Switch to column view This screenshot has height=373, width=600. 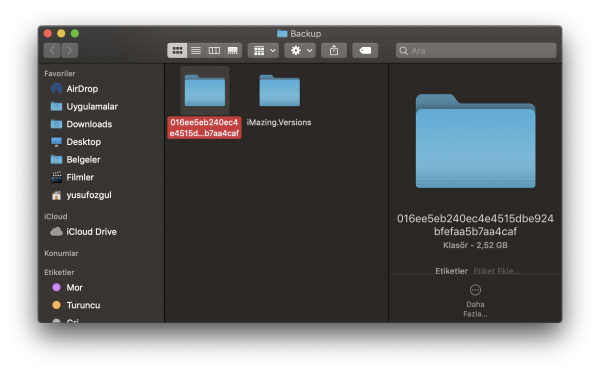[214, 50]
